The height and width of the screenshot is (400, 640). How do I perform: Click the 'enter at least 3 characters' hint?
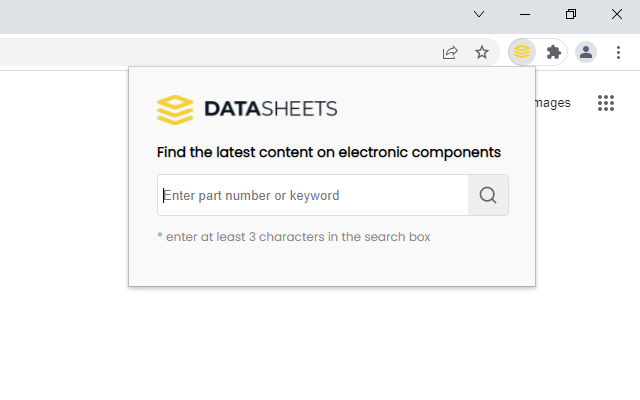pos(294,237)
